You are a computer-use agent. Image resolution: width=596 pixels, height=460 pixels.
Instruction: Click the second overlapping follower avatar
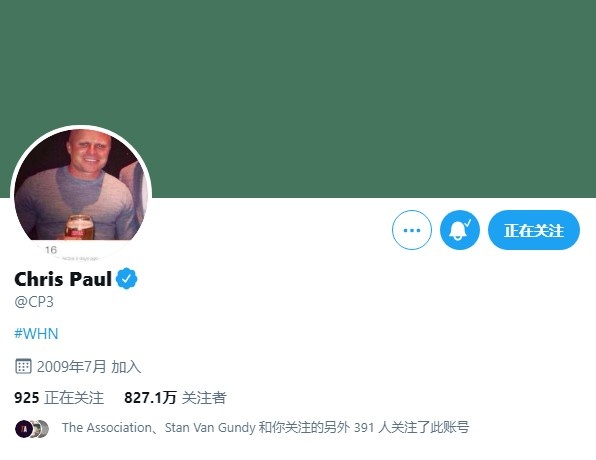[x=34, y=429]
